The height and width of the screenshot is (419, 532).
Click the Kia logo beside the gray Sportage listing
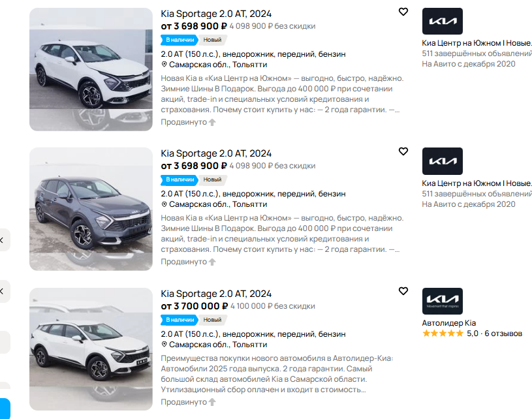(x=442, y=161)
